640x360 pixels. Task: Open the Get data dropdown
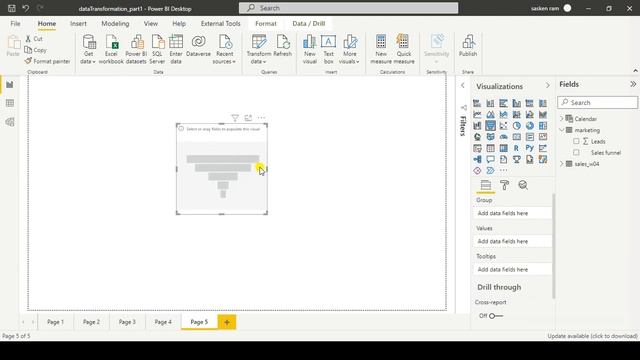point(88,49)
